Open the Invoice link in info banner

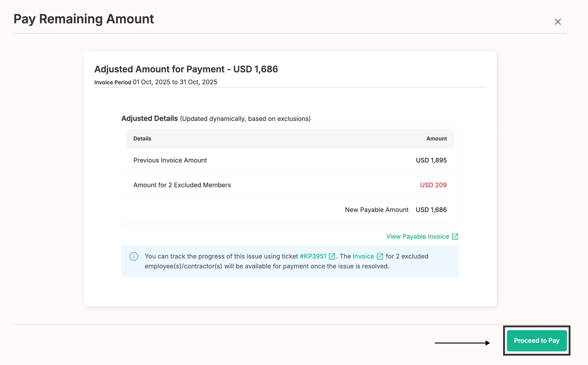point(363,256)
